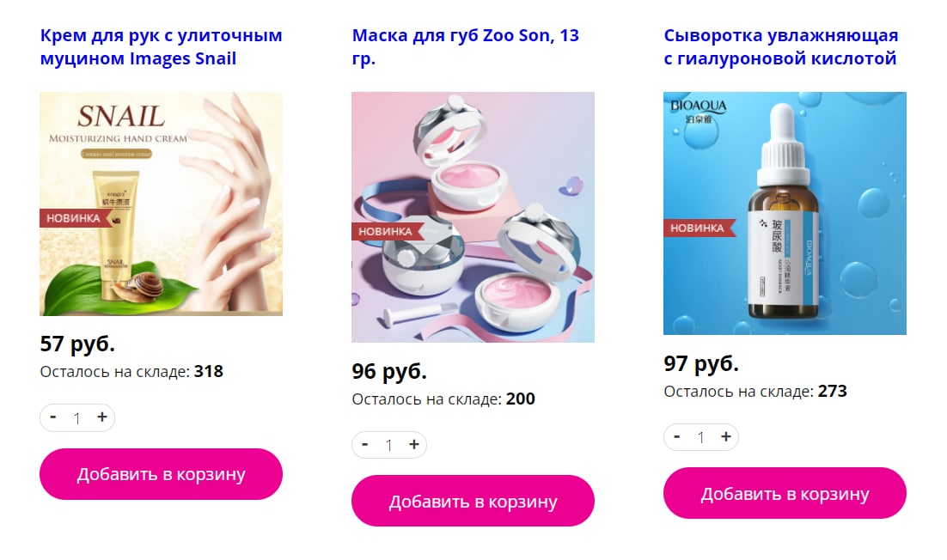Viewport: 947px width, 560px height.
Task: Add hyaluronic serum to cart
Action: (785, 493)
